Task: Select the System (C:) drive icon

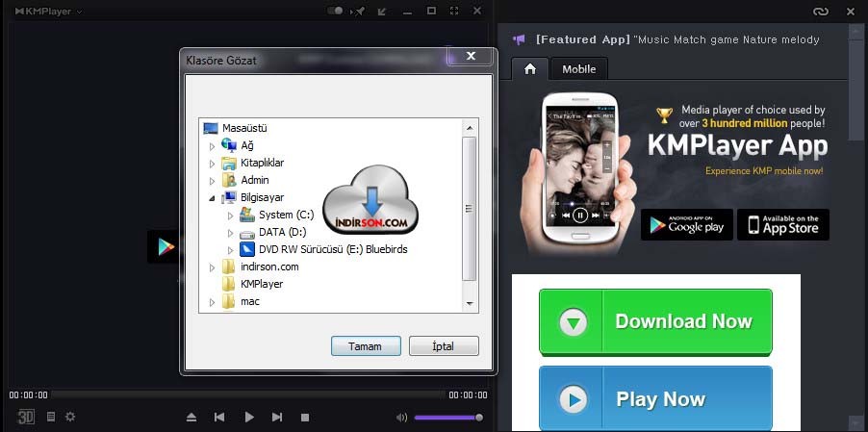Action: 247,215
